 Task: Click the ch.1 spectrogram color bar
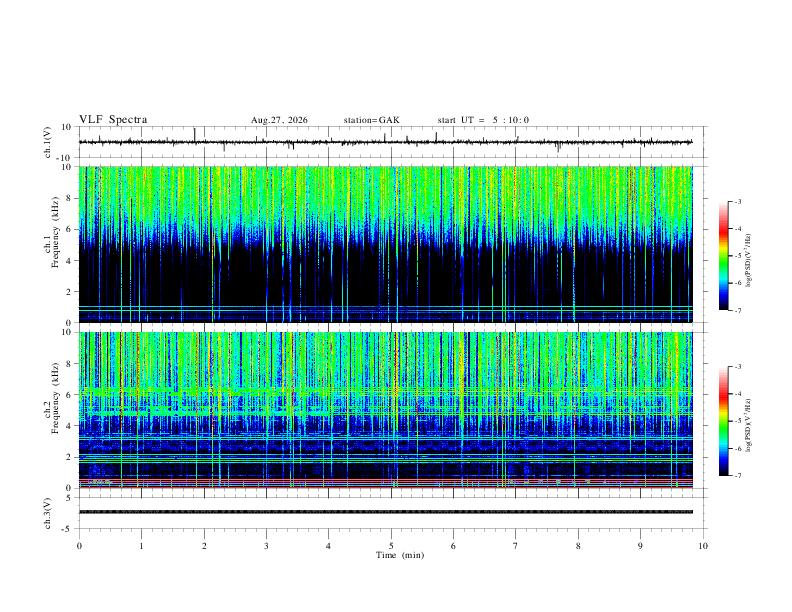click(723, 256)
